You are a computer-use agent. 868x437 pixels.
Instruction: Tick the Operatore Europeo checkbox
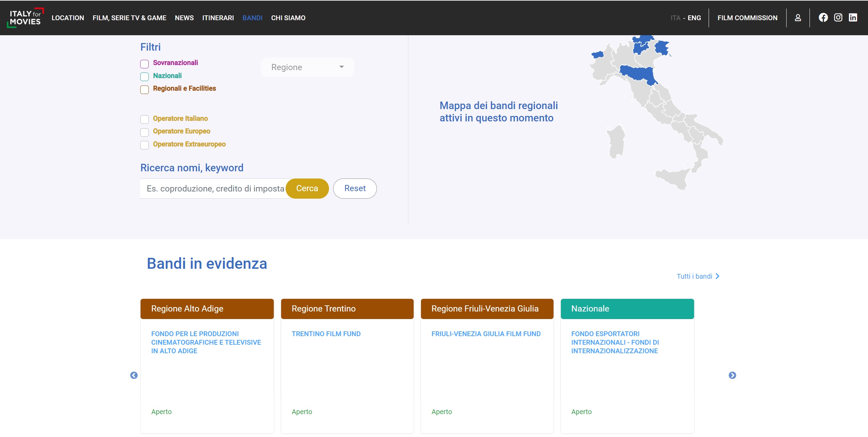(144, 132)
